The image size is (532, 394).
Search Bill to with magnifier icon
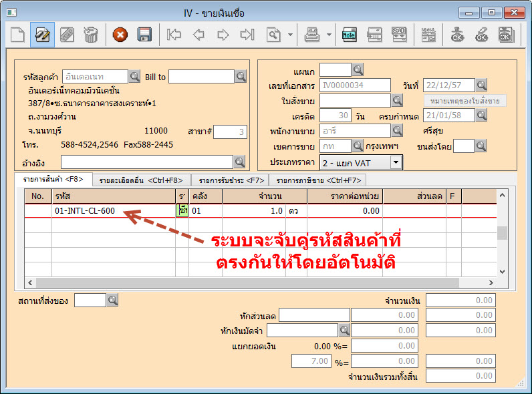pyautogui.click(x=241, y=76)
